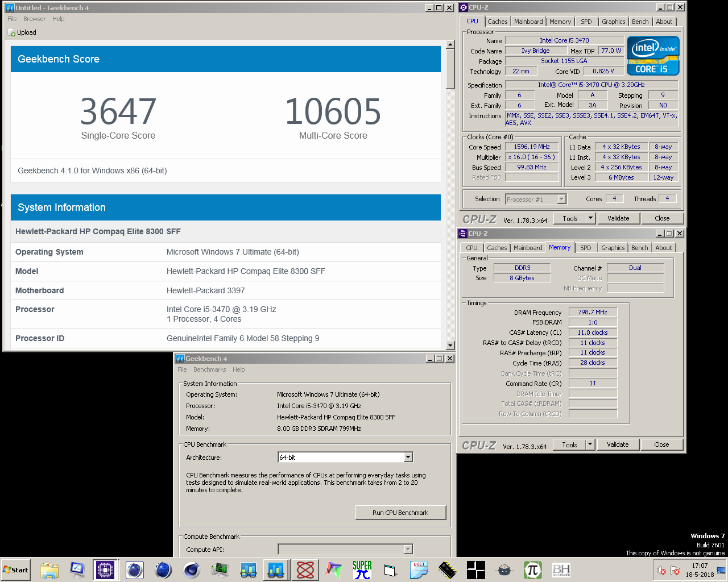Open the Browser menu in Geekbench
Screen dimensions: 728x582
[x=34, y=19]
